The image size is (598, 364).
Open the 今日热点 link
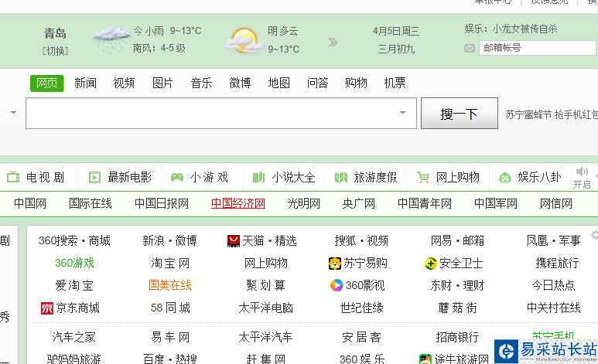[554, 285]
